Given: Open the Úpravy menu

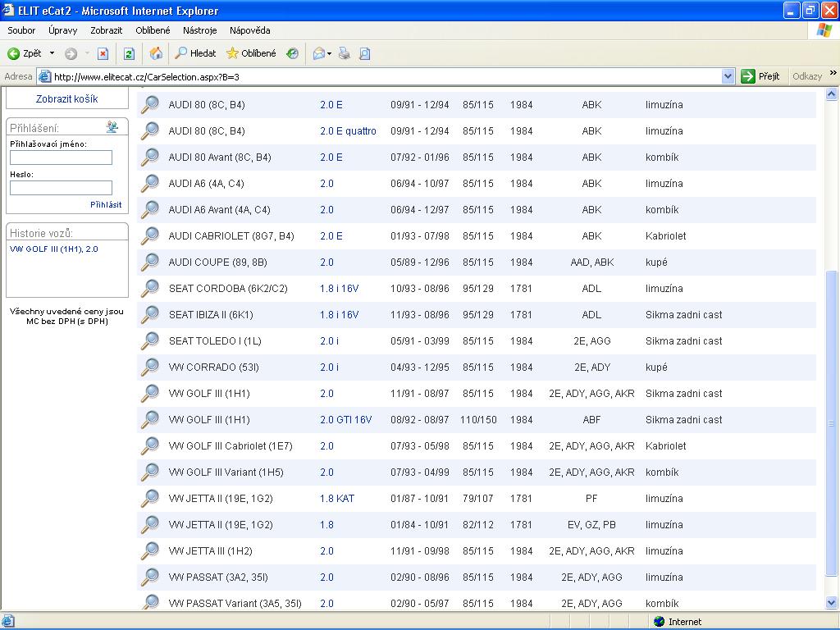Looking at the screenshot, I should coord(62,30).
